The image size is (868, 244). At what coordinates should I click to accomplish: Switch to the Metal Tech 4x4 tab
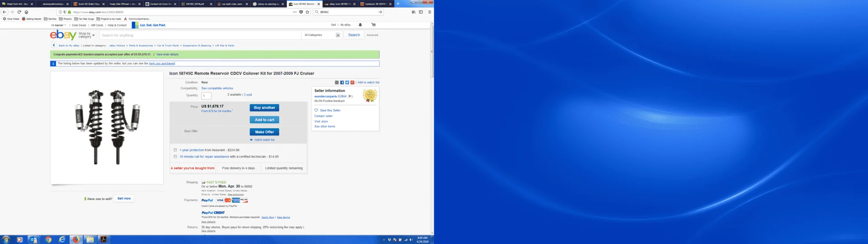click(x=17, y=4)
